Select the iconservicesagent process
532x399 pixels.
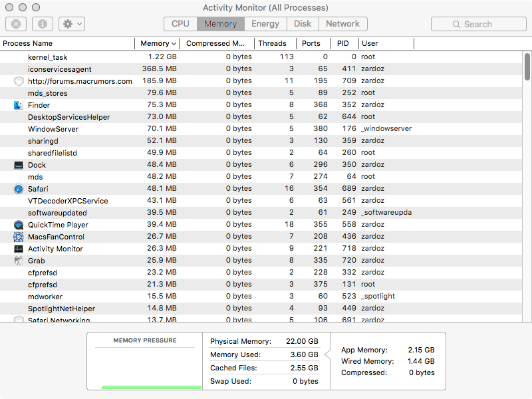pos(261,69)
